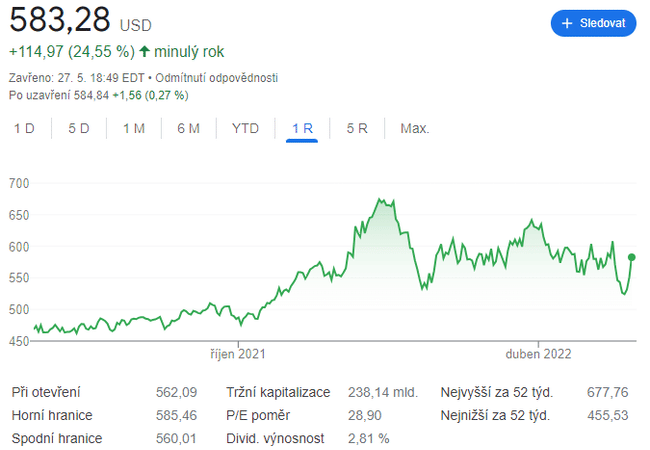This screenshot has width=650, height=450.
Task: Open the Odmítnutí odpovědnosti disclaimer link
Action: tap(217, 77)
